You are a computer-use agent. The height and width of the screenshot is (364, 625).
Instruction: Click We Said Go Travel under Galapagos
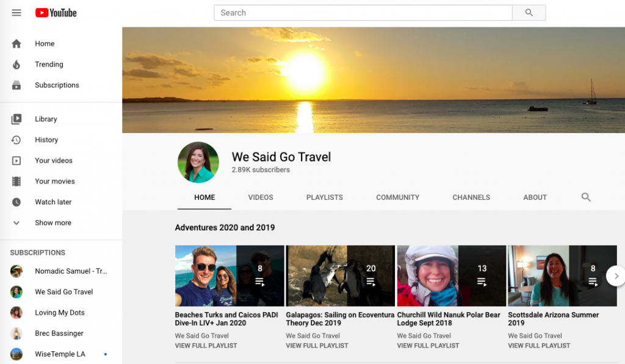point(313,336)
